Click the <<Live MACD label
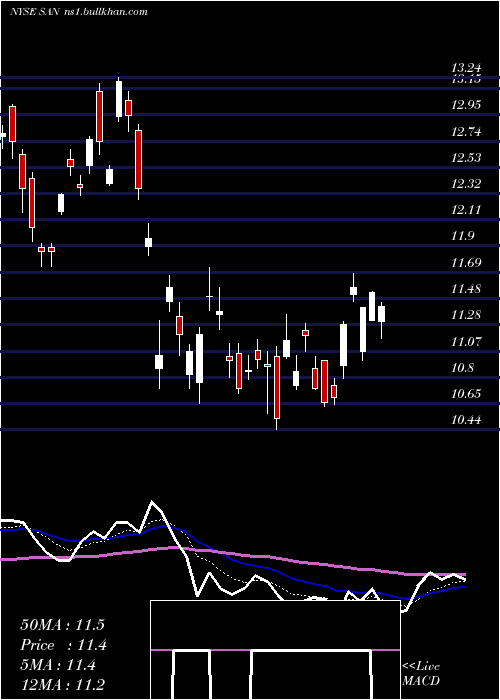The height and width of the screenshot is (700, 500). click(421, 673)
